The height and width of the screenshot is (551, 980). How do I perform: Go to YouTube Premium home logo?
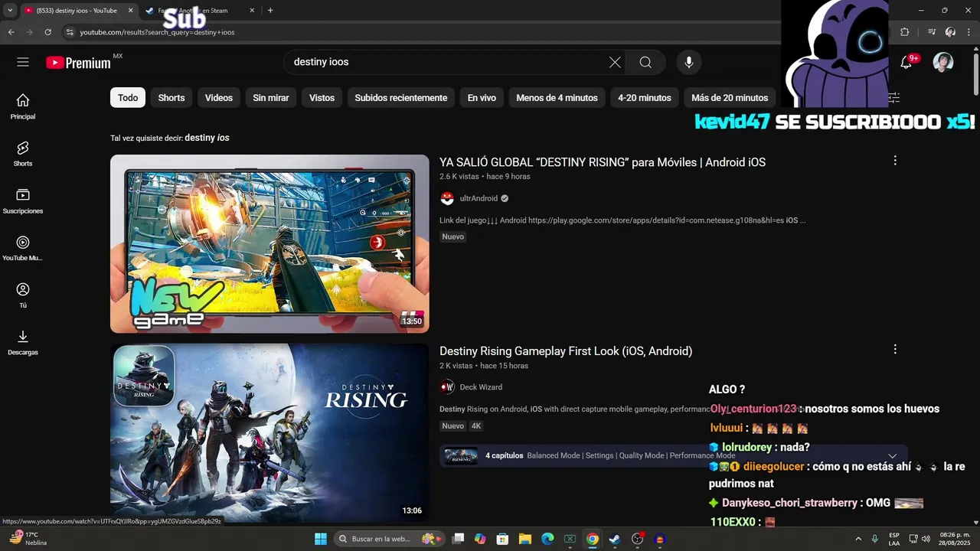tap(78, 63)
